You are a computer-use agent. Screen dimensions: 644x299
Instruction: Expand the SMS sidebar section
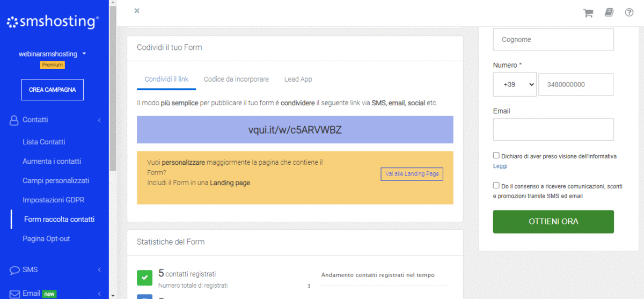[x=99, y=270]
